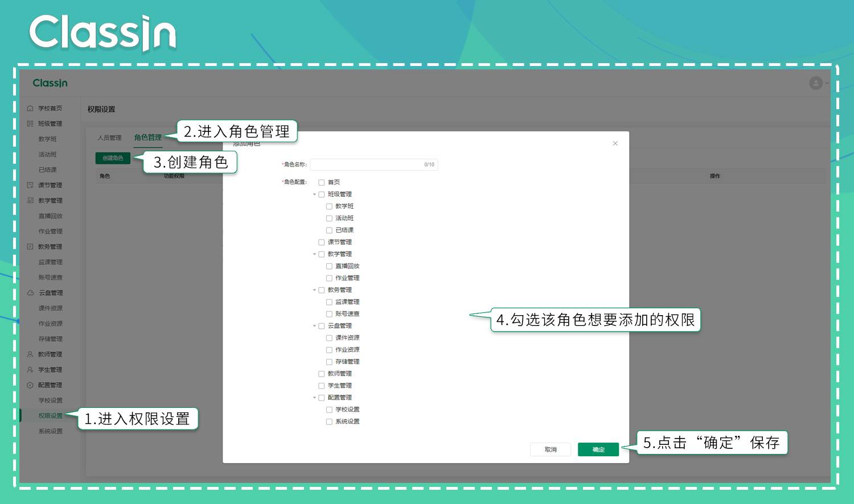
Task: Collapse the 教务管理 tree arrow in dialog
Action: (314, 290)
